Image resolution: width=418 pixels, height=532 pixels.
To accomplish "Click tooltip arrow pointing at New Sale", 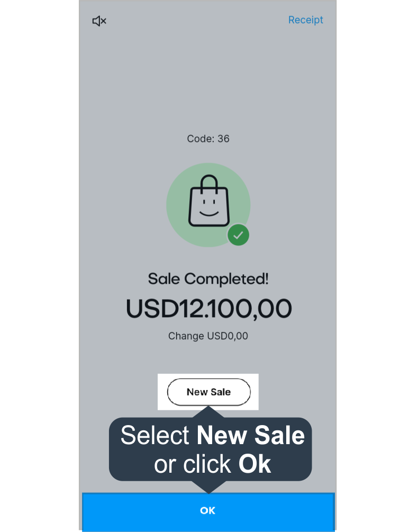I will pos(209,412).
